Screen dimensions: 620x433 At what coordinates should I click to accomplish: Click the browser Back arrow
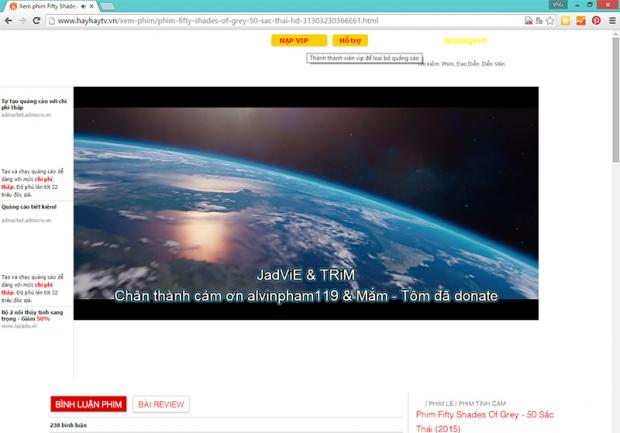click(x=9, y=20)
